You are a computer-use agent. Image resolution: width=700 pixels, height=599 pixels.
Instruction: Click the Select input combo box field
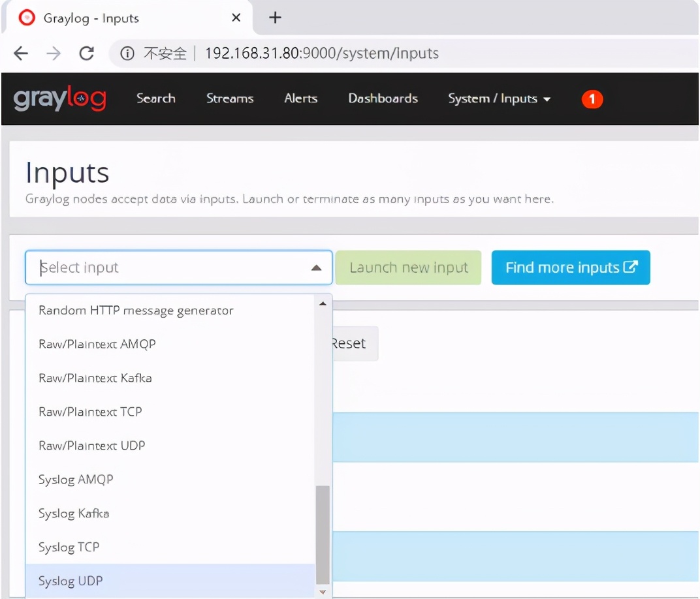point(178,268)
